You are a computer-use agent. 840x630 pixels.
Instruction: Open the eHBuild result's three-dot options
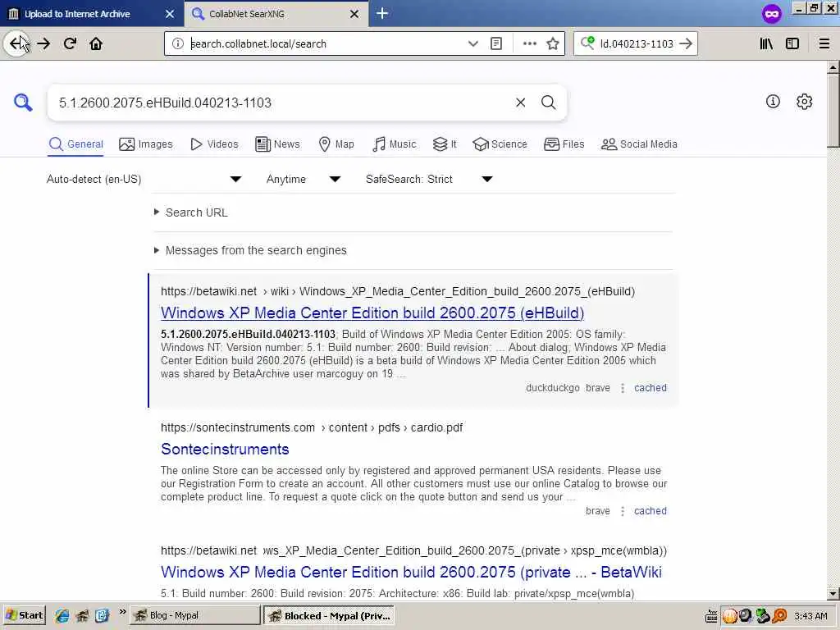pos(622,388)
